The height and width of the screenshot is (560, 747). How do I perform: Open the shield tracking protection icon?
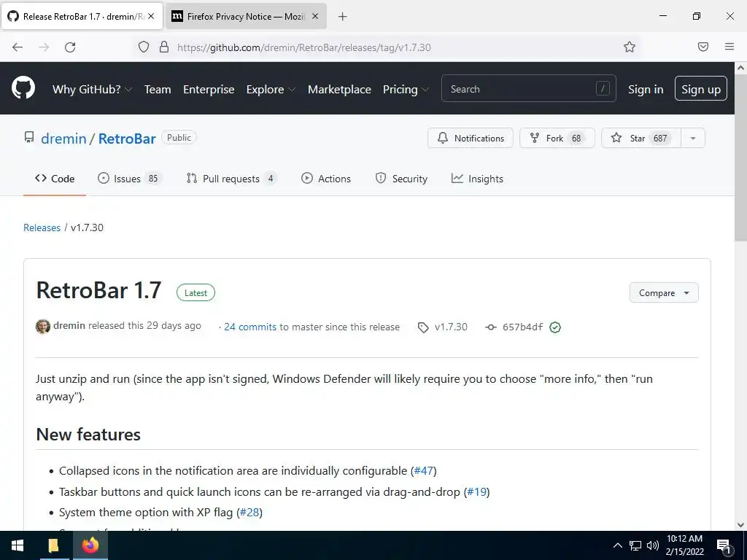point(144,47)
